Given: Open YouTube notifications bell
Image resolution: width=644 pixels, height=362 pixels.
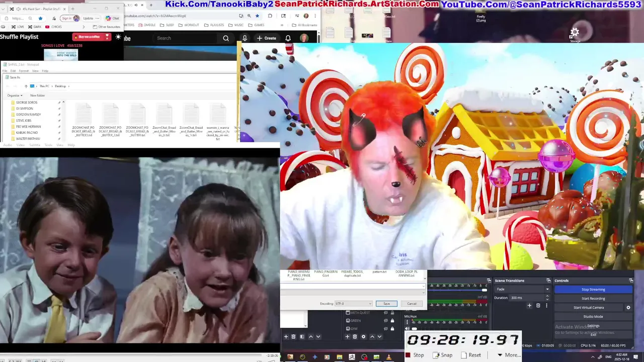Looking at the screenshot, I should [288, 38].
